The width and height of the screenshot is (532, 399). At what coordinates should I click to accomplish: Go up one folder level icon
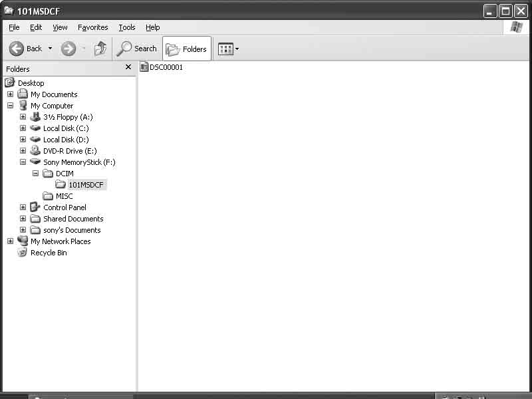pyautogui.click(x=100, y=49)
